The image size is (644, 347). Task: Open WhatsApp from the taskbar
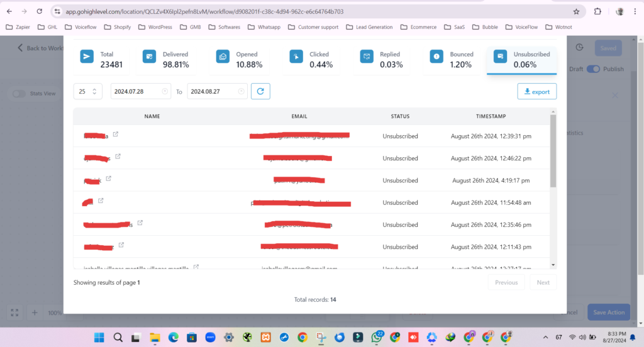(x=377, y=337)
